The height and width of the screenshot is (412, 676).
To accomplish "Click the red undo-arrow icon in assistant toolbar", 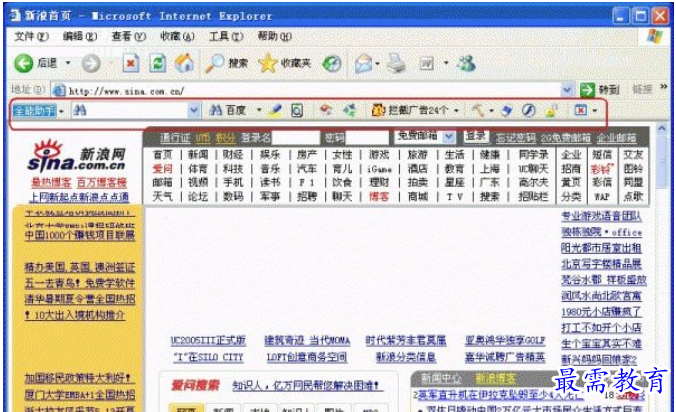I will point(326,110).
